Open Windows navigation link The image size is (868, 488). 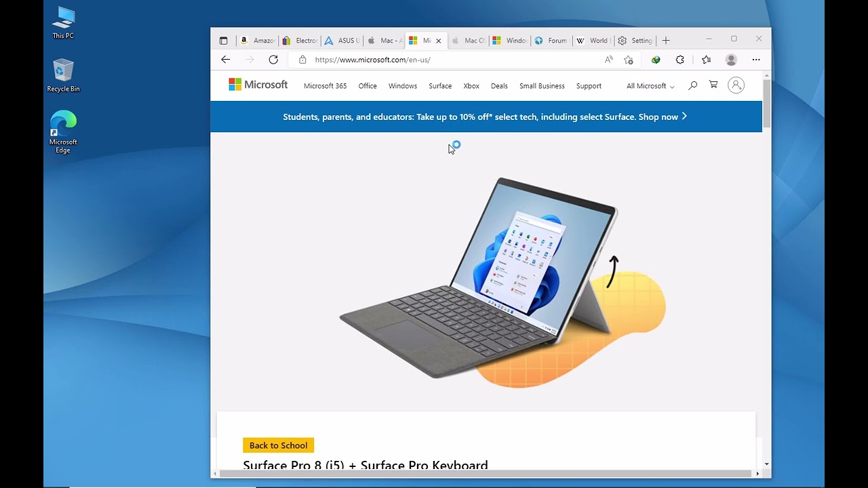[403, 86]
